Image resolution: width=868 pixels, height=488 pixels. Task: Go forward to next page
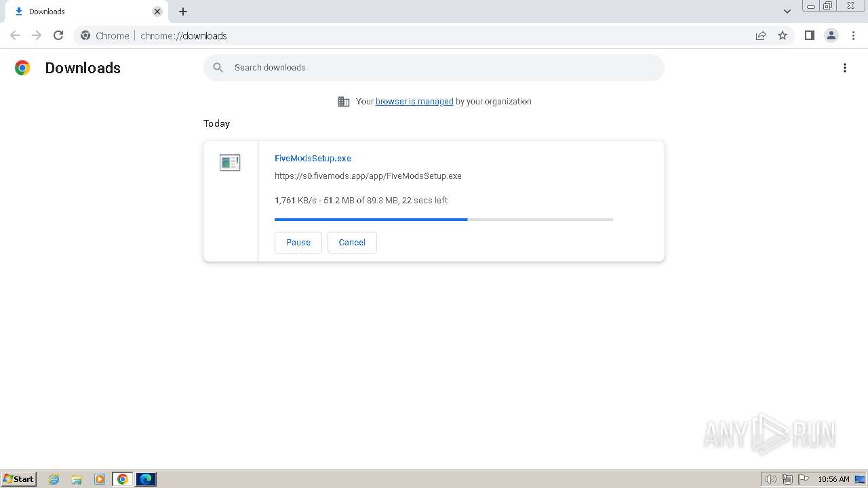click(x=37, y=35)
